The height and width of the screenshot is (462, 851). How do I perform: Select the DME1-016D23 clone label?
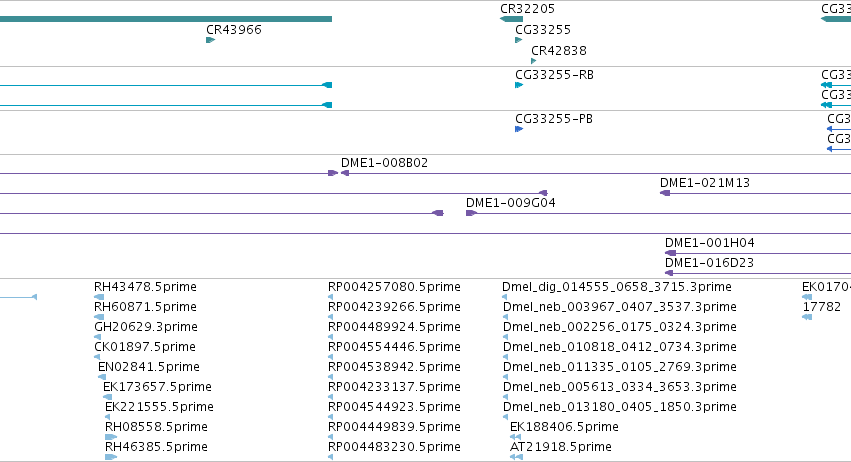tap(709, 262)
